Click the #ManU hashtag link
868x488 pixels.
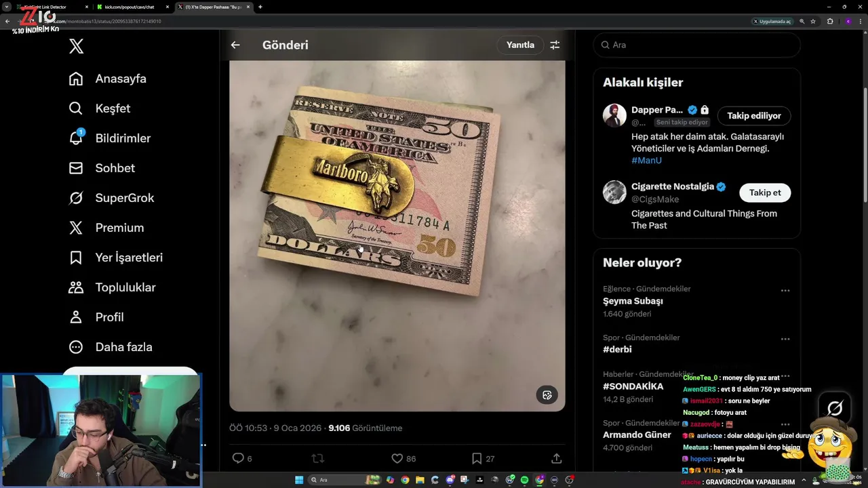coord(646,161)
